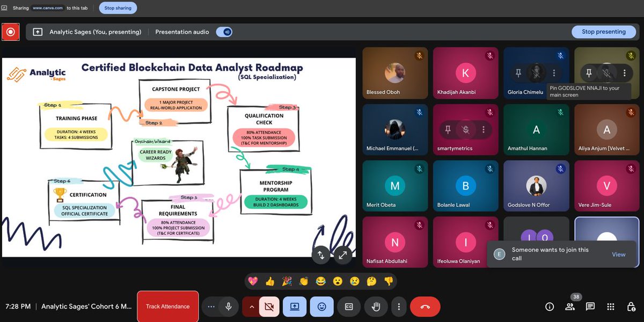This screenshot has height=322, width=644.
Task: Open the activities grid icon
Action: (611, 306)
